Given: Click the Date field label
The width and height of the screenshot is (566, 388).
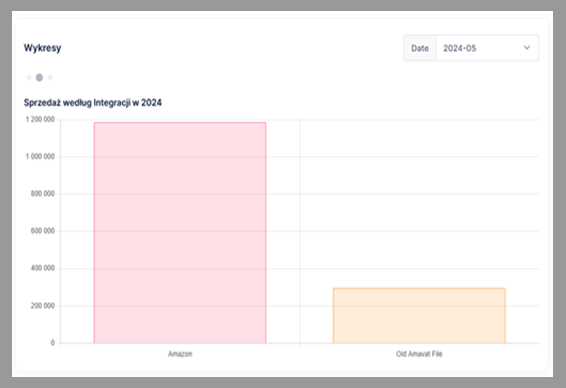Looking at the screenshot, I should [x=420, y=48].
